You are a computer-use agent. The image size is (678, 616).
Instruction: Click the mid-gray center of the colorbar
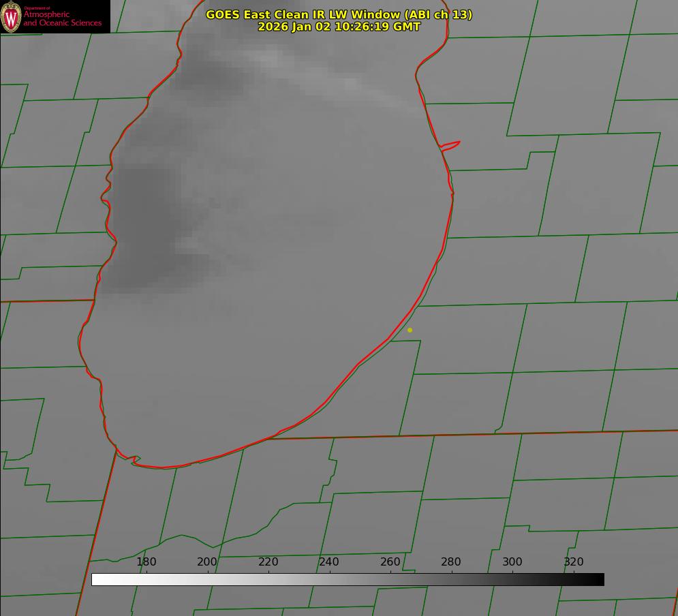point(348,579)
